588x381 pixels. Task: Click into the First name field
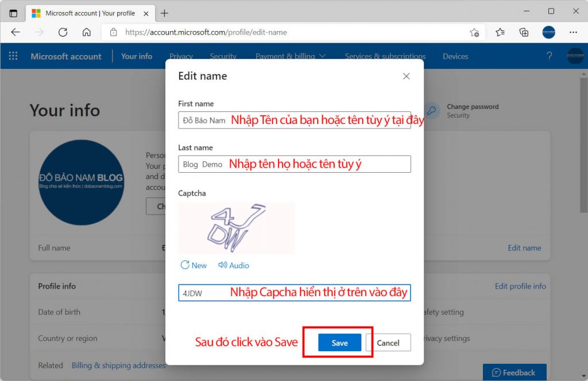(295, 120)
